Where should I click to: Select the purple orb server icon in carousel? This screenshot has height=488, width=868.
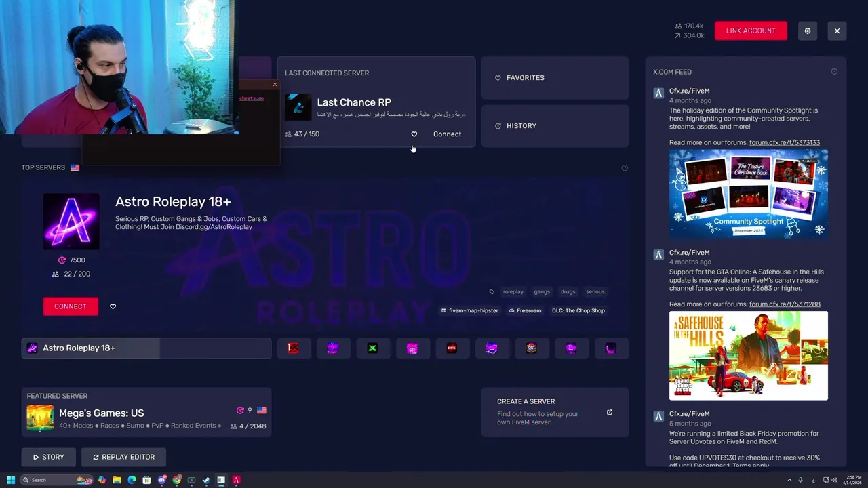[571, 348]
